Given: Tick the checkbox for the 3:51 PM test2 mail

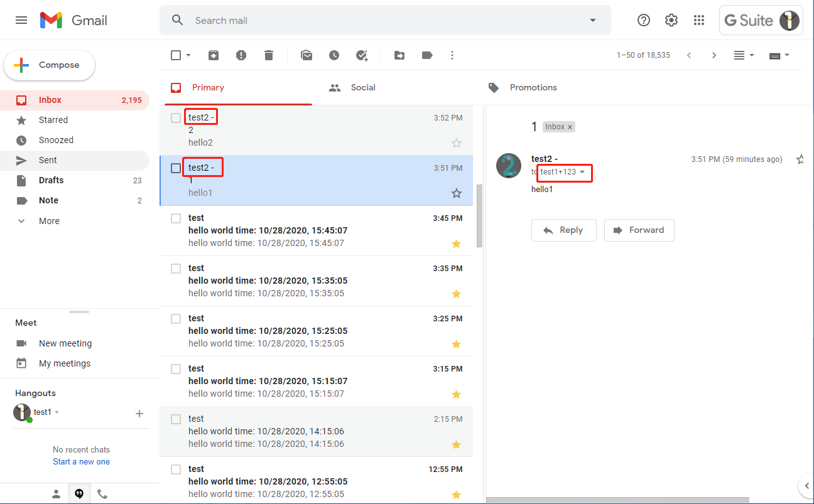Looking at the screenshot, I should (176, 168).
